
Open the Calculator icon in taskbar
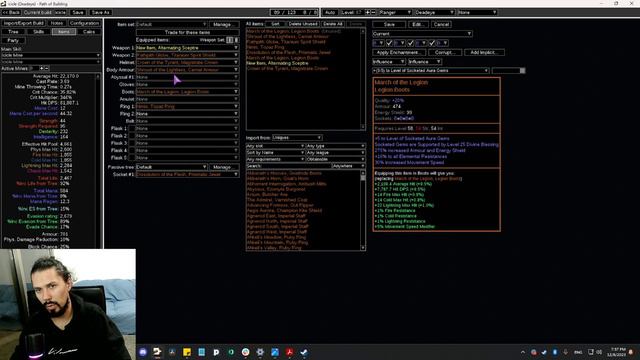point(201,352)
